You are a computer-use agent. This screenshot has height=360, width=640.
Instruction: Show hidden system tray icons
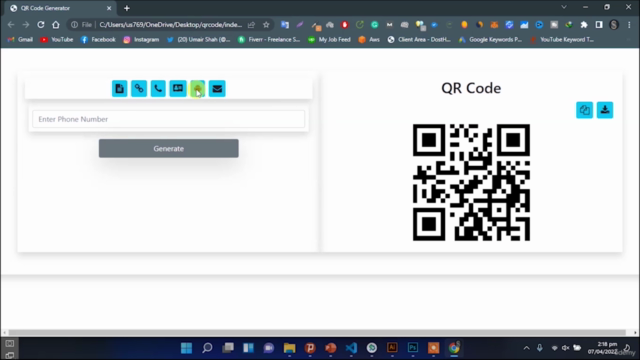[x=527, y=348]
